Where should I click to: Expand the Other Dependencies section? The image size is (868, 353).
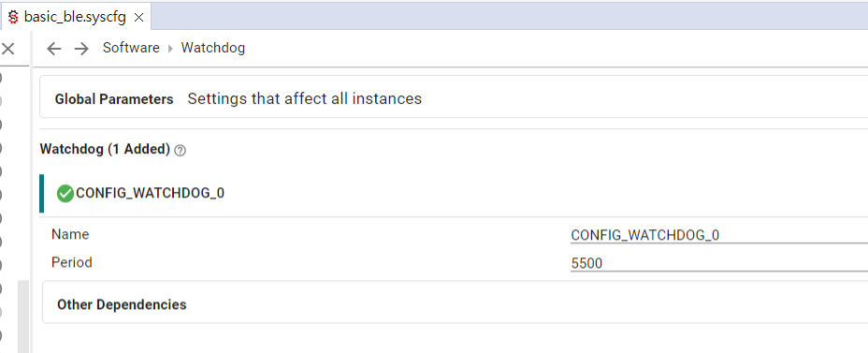456,304
